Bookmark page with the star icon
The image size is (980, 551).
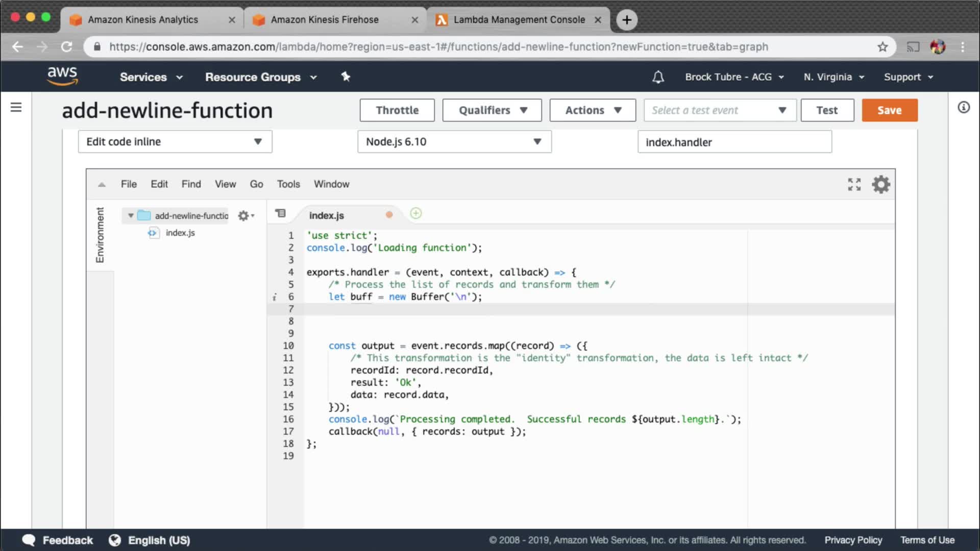pyautogui.click(x=883, y=47)
